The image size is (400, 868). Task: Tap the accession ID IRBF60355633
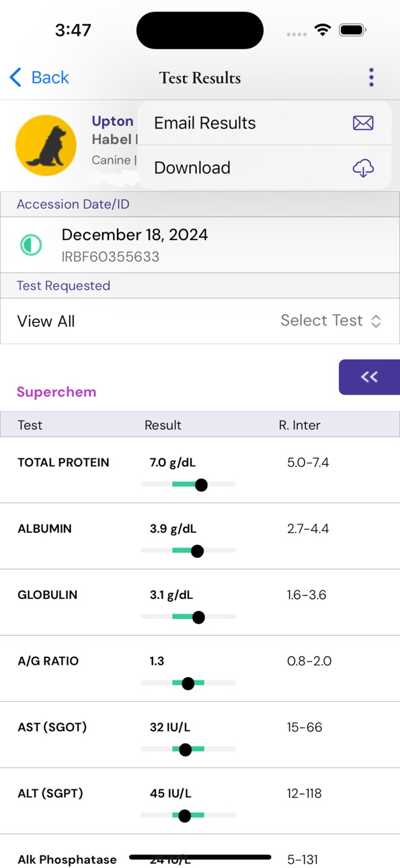[110, 256]
